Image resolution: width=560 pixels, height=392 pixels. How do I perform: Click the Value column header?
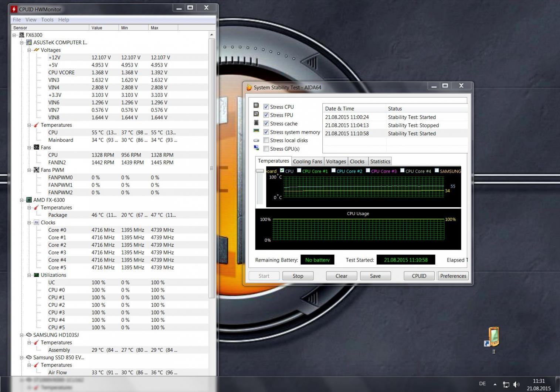pyautogui.click(x=104, y=28)
